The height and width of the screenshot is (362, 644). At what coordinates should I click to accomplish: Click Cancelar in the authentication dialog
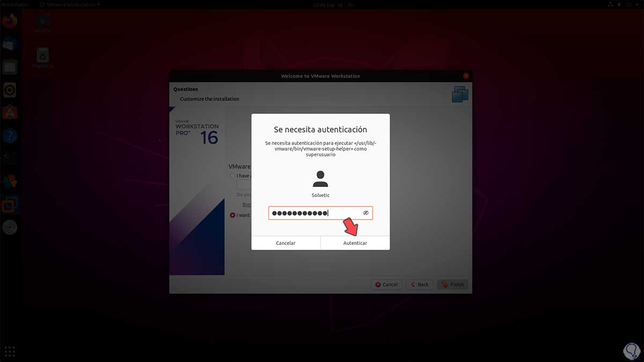(x=286, y=243)
